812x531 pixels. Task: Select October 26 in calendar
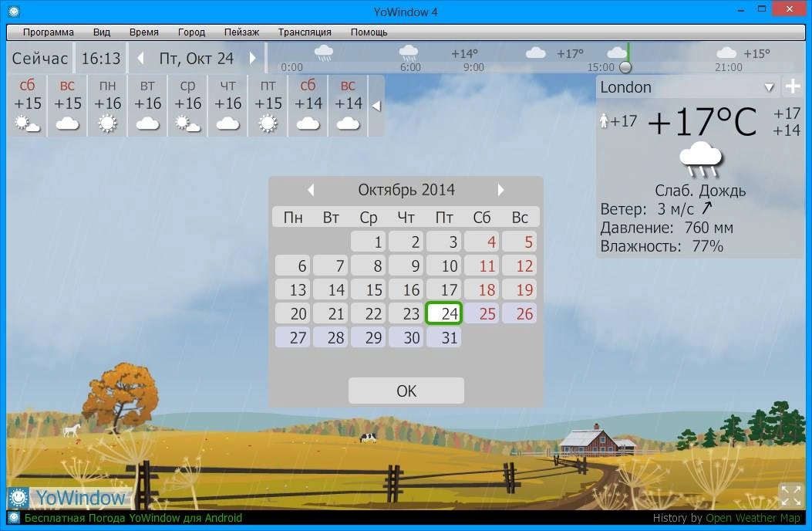(520, 313)
